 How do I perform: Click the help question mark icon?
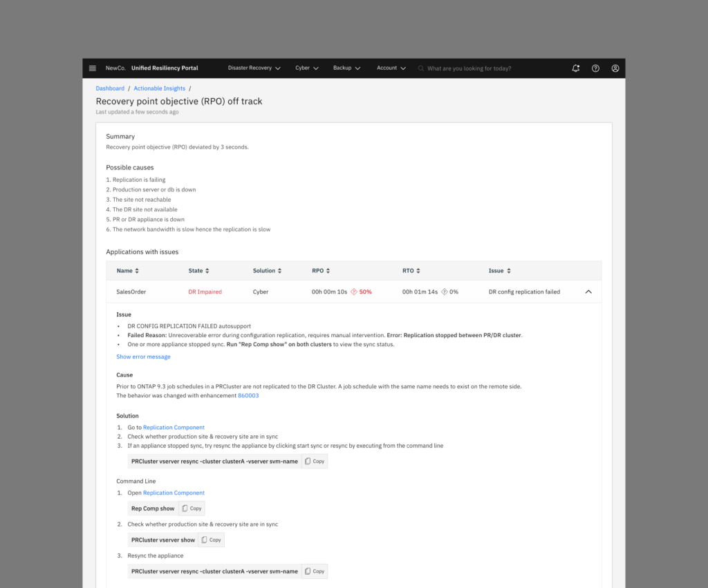click(x=595, y=68)
